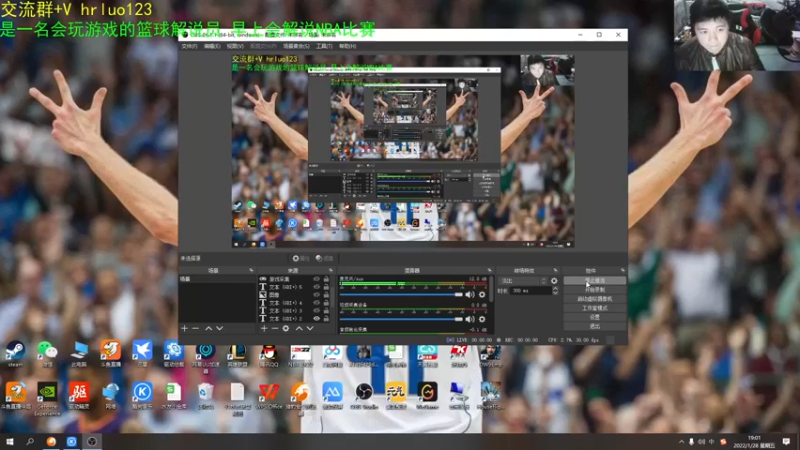Click OBS icon in the taskbar
This screenshot has height=450, width=800.
pyautogui.click(x=92, y=441)
